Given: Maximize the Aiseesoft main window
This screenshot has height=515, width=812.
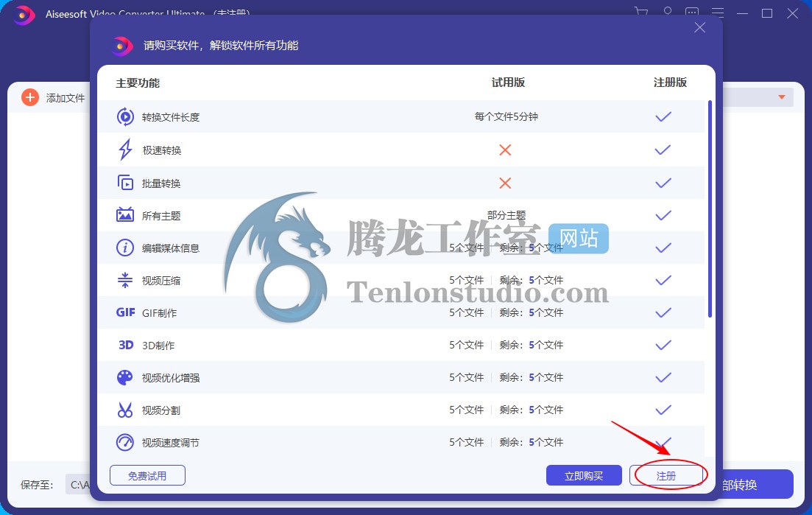Looking at the screenshot, I should 768,13.
